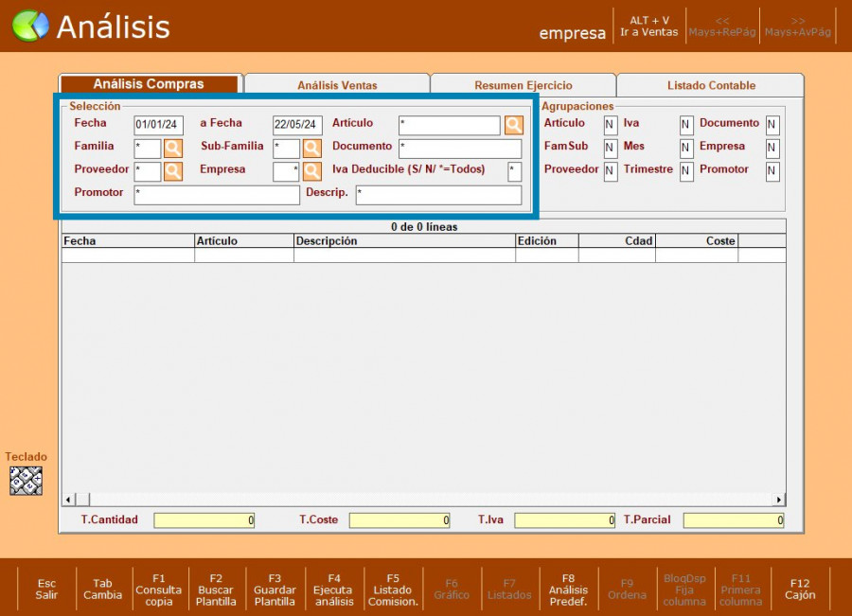Switch to the Análisis Ventas tab

click(337, 85)
